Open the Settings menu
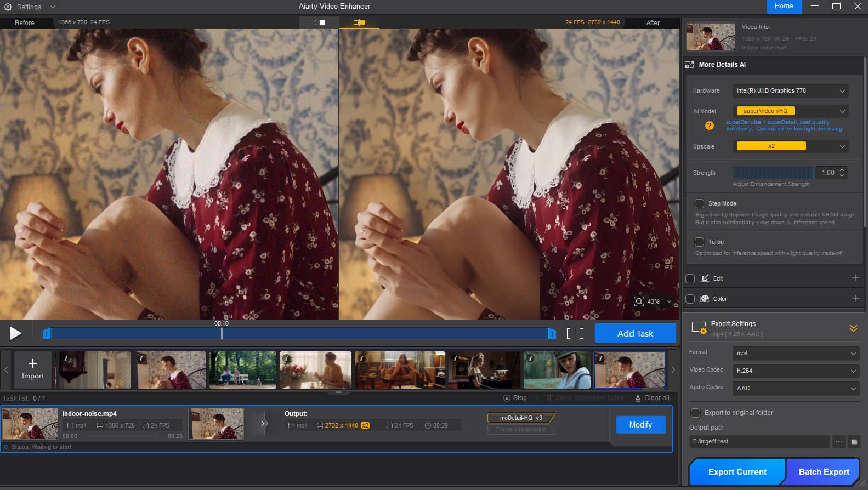 coord(30,7)
